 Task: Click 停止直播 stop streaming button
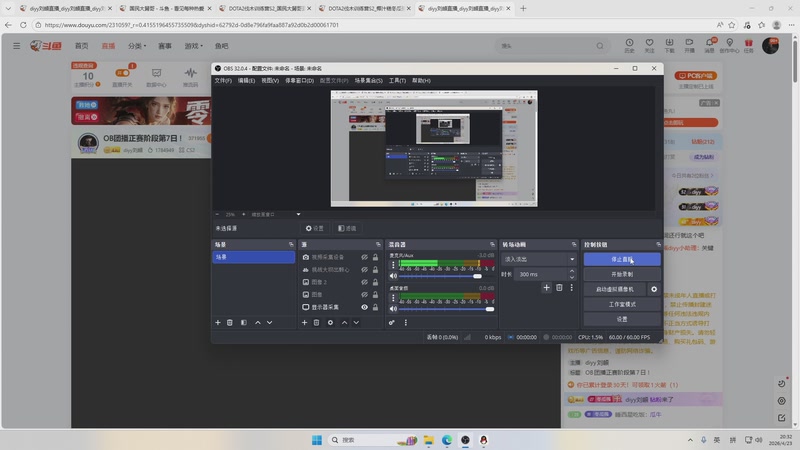(x=622, y=259)
